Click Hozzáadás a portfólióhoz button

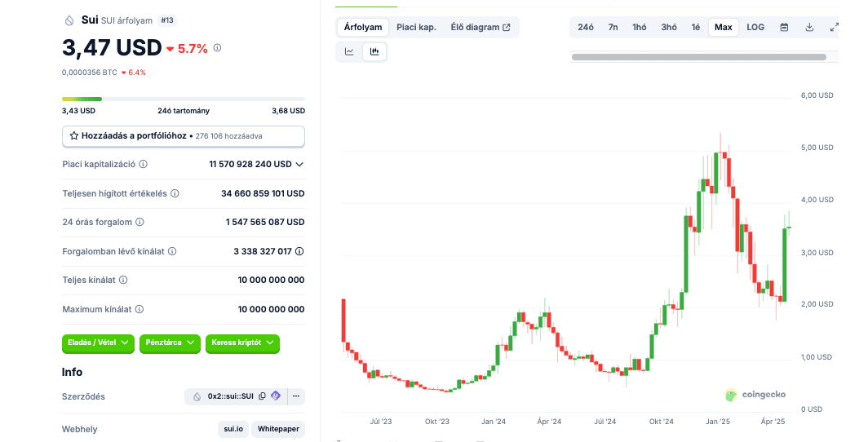pos(184,136)
